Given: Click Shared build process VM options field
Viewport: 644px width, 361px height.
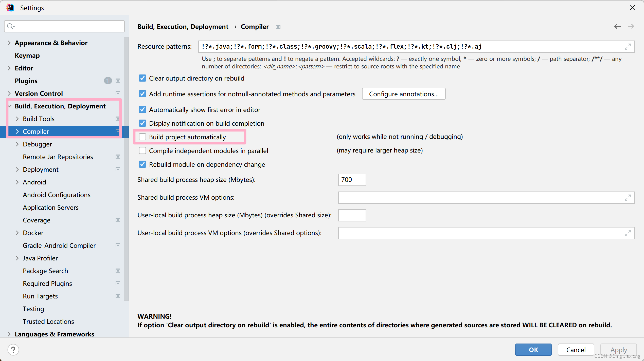Looking at the screenshot, I should [x=486, y=198].
